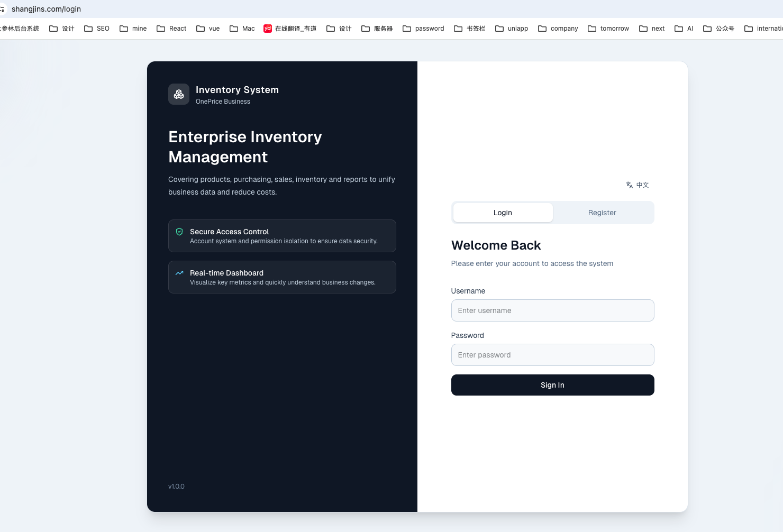Open the React bookmarks folder
Screen dimensions: 783x532
[171, 29]
